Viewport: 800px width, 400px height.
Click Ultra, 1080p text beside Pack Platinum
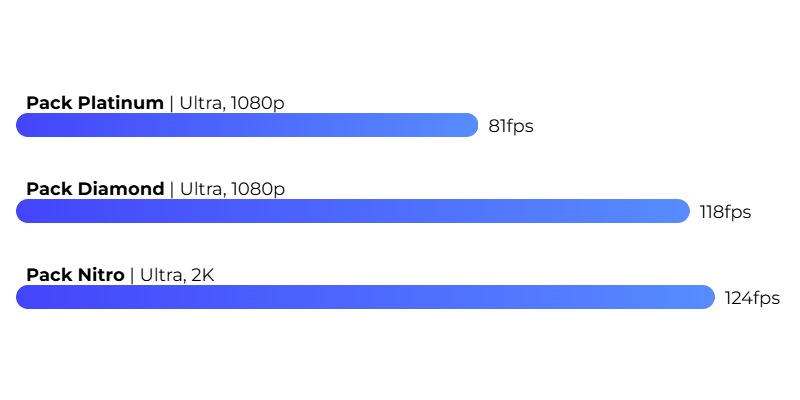[232, 103]
